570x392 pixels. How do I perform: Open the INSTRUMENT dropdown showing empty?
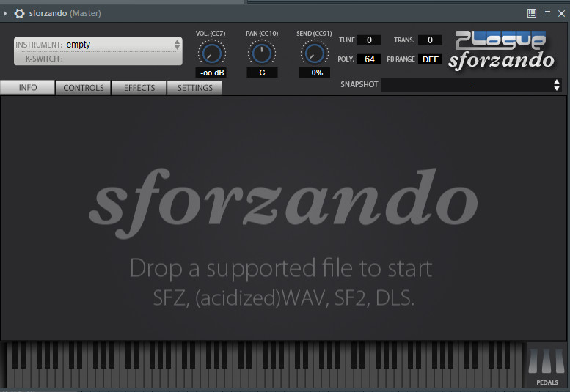point(98,45)
